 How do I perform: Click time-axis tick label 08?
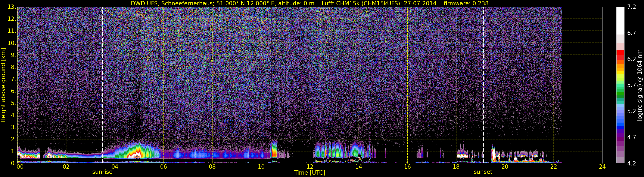click(x=212, y=167)
